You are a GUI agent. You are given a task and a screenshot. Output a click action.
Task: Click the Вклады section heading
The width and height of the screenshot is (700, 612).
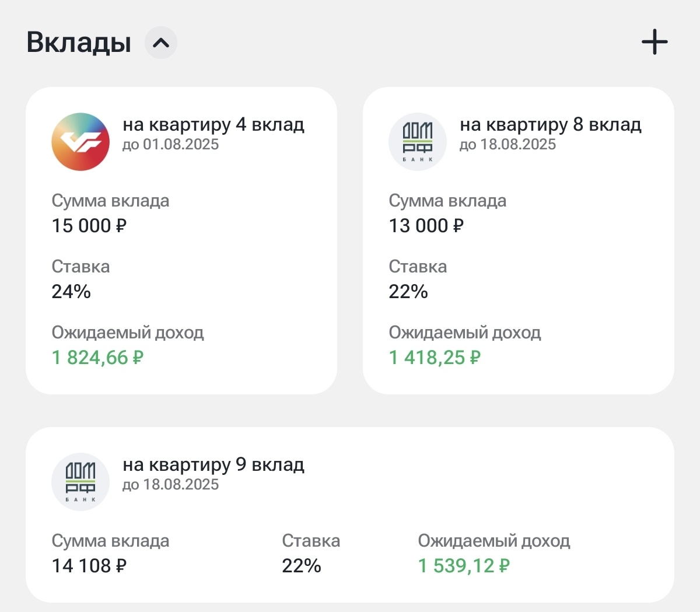tap(79, 43)
